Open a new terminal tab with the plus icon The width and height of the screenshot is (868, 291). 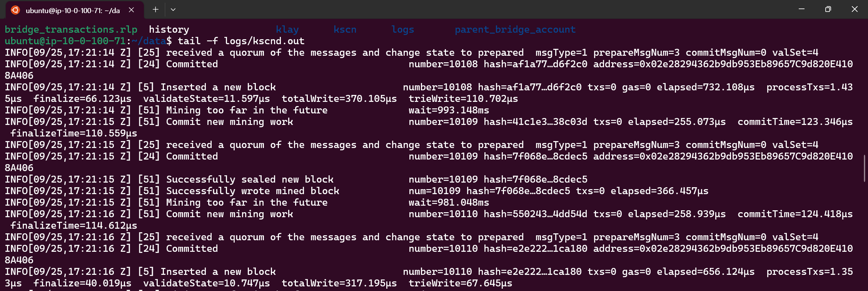click(x=155, y=10)
